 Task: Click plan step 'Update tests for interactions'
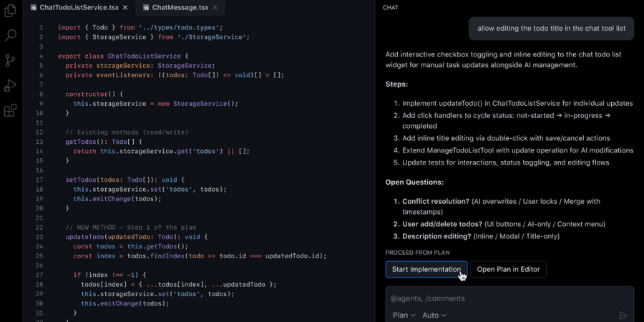click(x=506, y=162)
